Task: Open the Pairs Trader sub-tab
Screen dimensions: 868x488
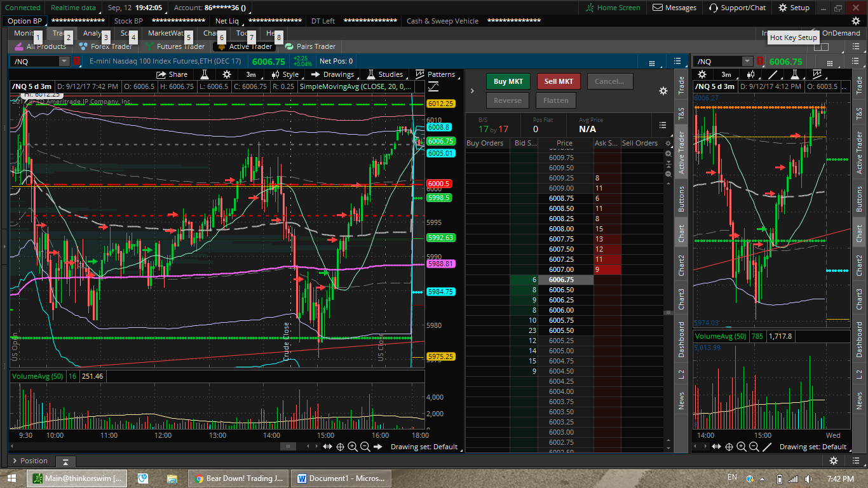Action: [310, 46]
